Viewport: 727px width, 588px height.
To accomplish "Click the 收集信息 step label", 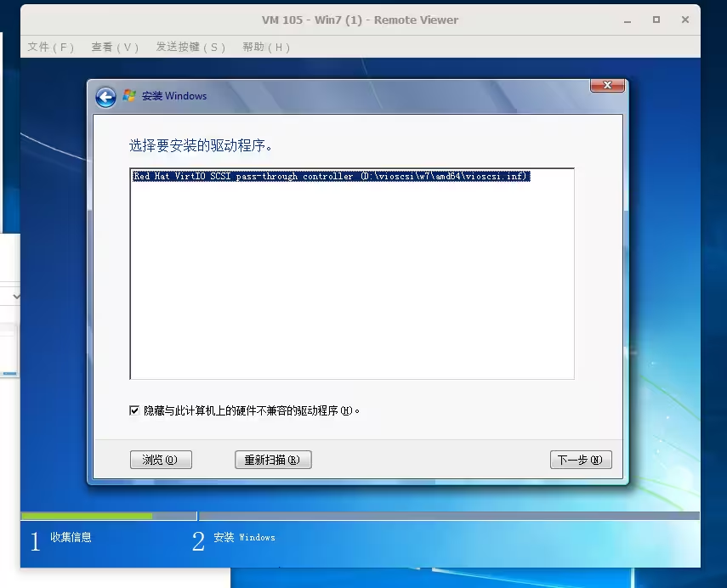I will 71,538.
